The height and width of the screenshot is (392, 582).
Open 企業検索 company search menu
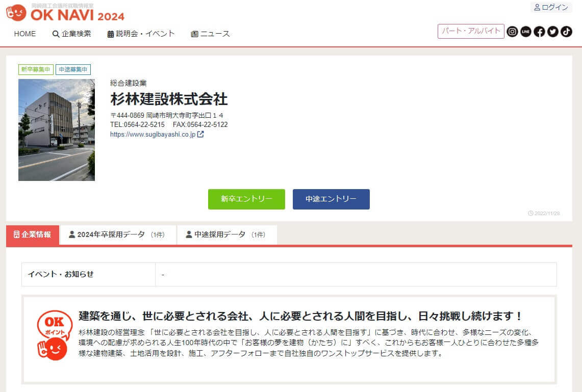pyautogui.click(x=71, y=34)
